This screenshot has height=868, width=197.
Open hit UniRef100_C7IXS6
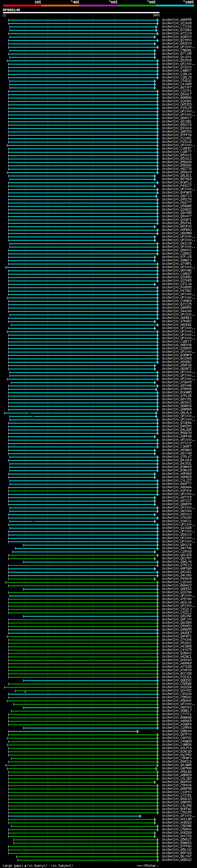pyautogui.click(x=177, y=26)
